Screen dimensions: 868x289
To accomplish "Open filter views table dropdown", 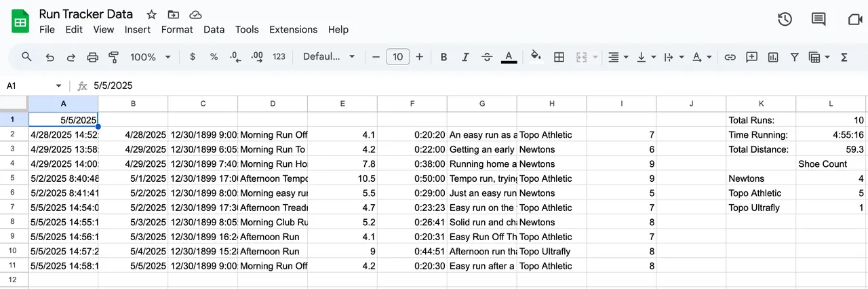I will pos(819,57).
